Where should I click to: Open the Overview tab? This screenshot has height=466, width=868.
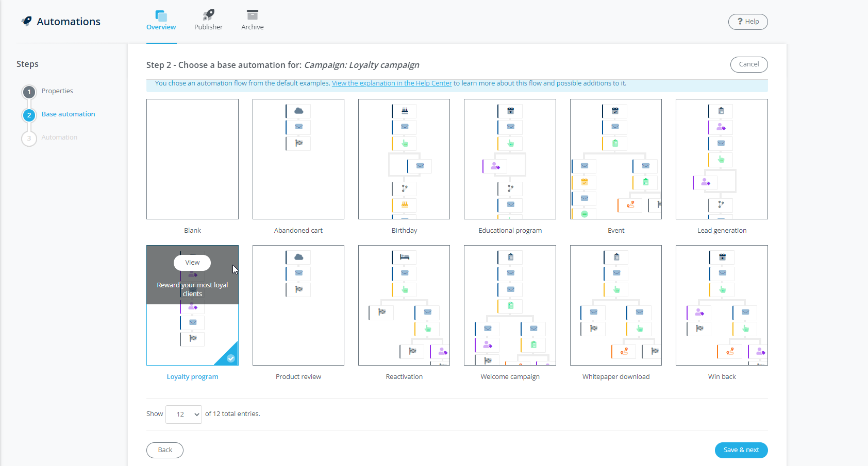(161, 21)
